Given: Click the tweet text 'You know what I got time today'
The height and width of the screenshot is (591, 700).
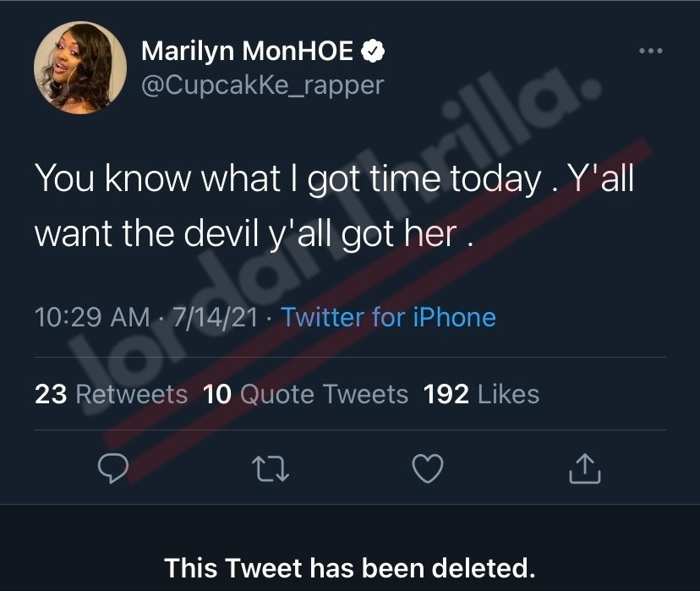Looking at the screenshot, I should point(288,178).
